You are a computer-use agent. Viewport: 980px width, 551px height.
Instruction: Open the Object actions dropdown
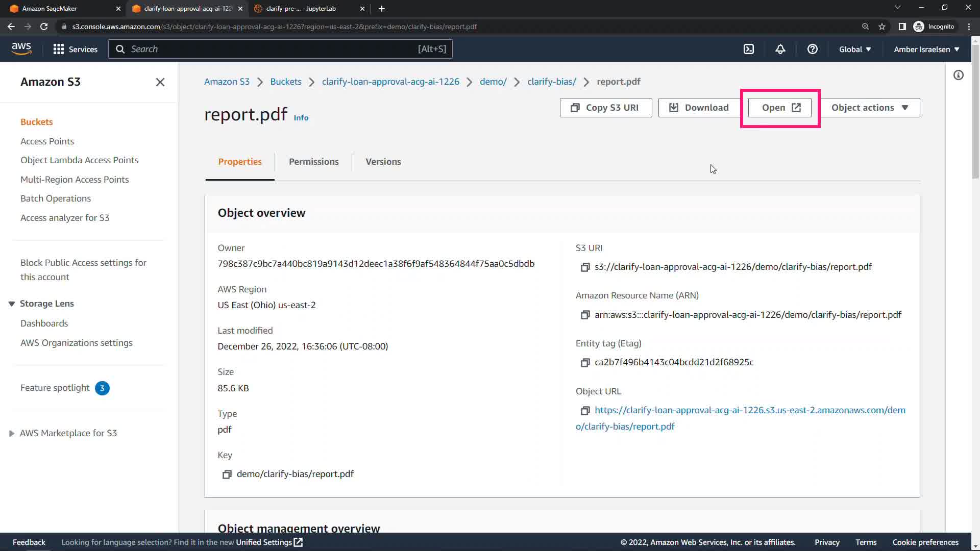coord(869,108)
